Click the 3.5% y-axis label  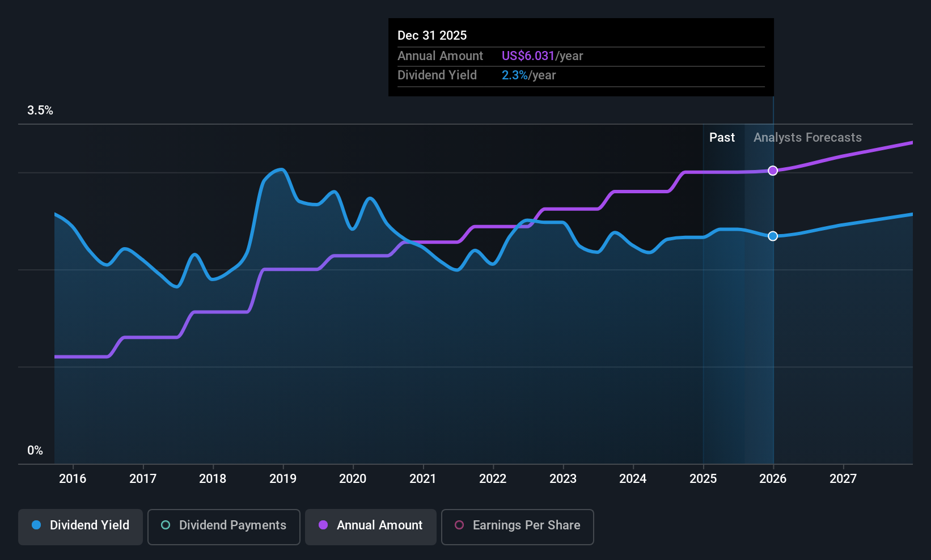tap(40, 111)
